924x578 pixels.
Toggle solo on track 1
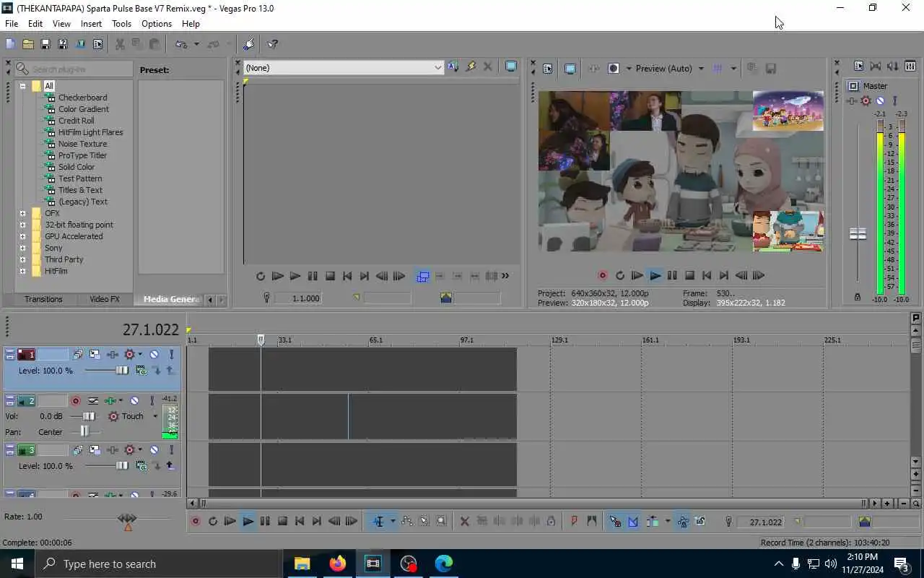pos(171,354)
